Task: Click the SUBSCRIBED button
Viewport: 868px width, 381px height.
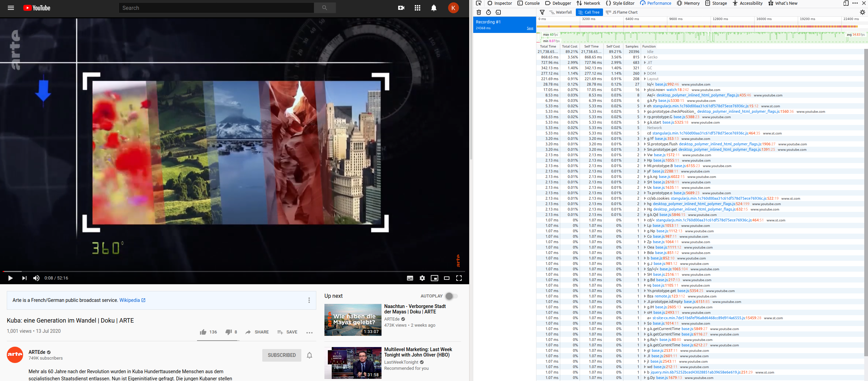Action: click(281, 355)
